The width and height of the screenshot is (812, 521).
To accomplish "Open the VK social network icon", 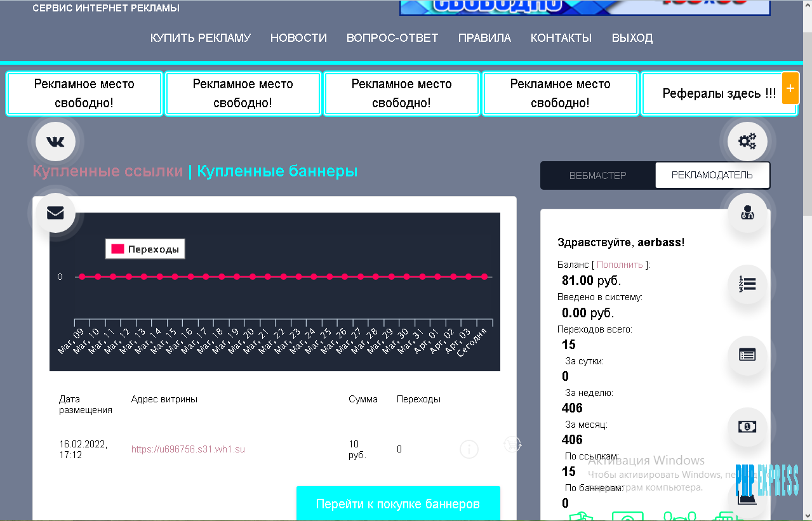I will click(x=55, y=142).
